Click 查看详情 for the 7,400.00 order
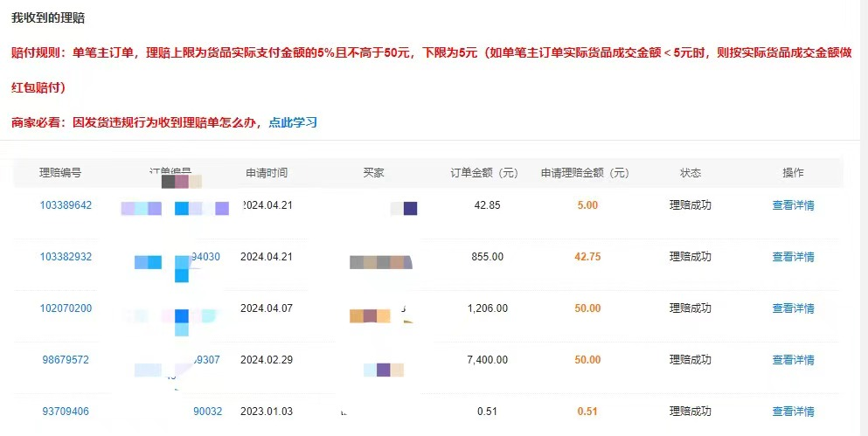Viewport: 868px width, 436px height. (x=793, y=360)
